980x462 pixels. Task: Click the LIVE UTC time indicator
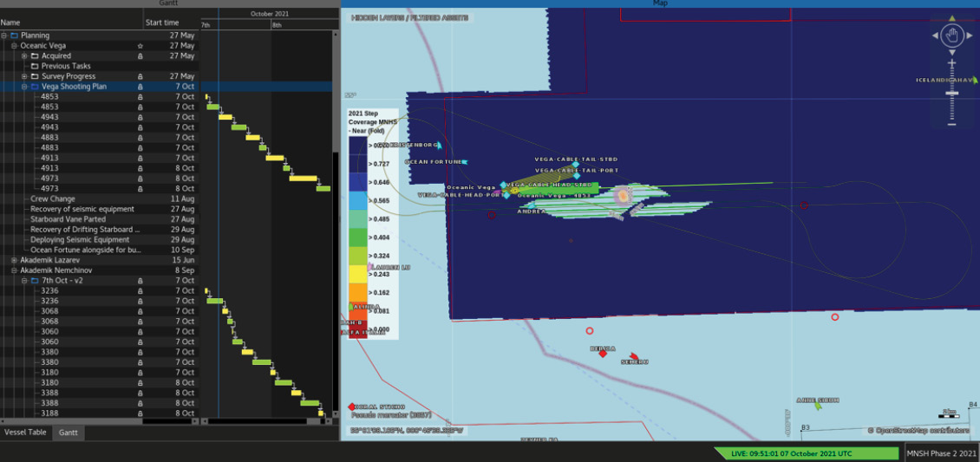[807, 452]
